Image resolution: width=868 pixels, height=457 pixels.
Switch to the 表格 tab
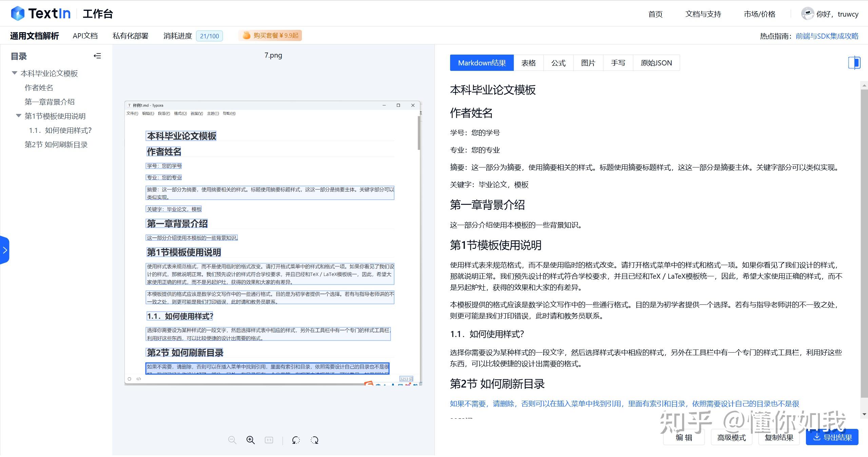[x=528, y=63]
